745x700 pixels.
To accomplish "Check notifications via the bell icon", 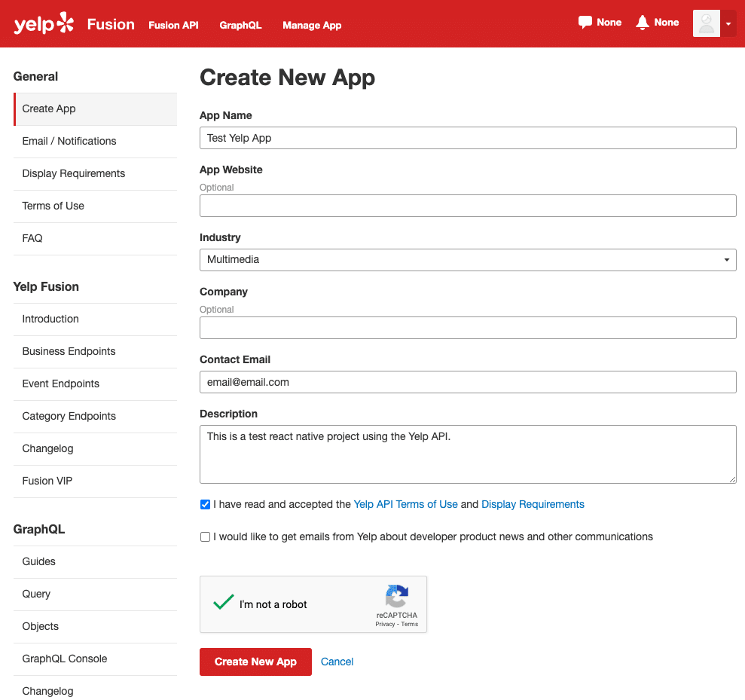I will coord(642,22).
